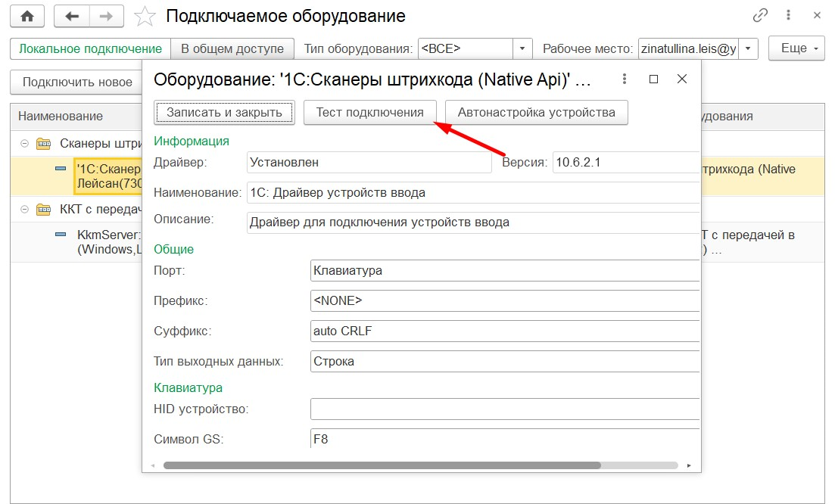Viewport: 835px width, 504px height.
Task: Open Тип оборудования dropdown
Action: click(522, 49)
